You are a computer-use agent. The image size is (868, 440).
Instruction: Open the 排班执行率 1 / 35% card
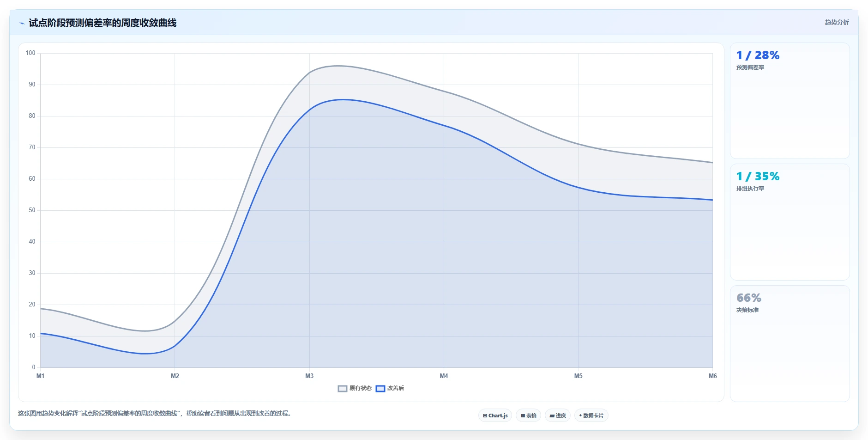point(790,222)
